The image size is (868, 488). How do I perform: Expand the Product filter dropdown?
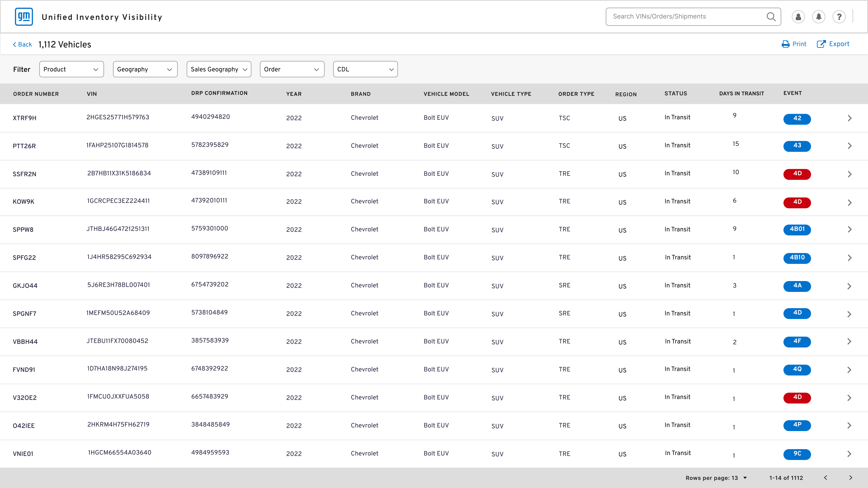(71, 69)
